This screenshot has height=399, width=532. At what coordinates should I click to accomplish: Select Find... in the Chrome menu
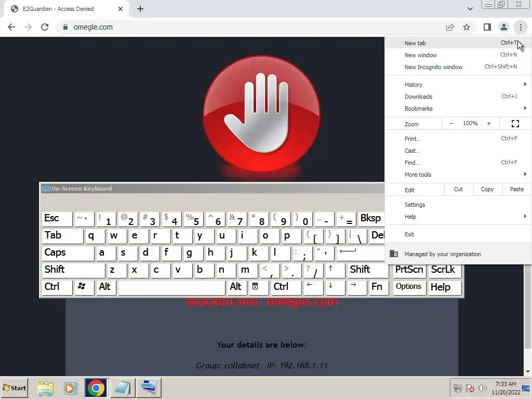pyautogui.click(x=458, y=163)
